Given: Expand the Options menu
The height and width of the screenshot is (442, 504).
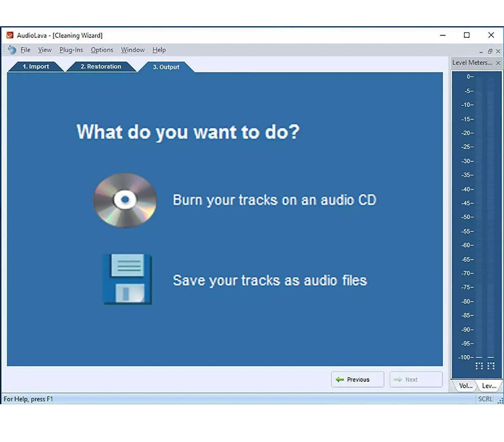Looking at the screenshot, I should 102,50.
